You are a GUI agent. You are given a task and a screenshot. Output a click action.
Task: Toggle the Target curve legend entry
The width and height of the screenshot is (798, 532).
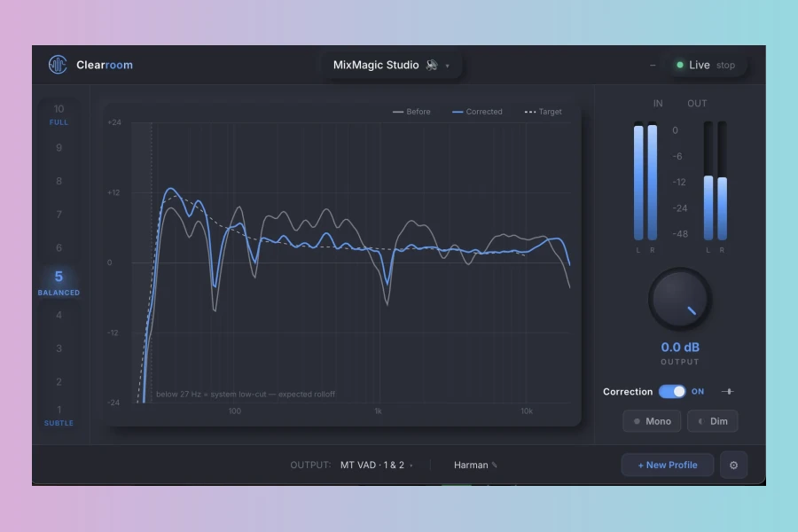(543, 112)
